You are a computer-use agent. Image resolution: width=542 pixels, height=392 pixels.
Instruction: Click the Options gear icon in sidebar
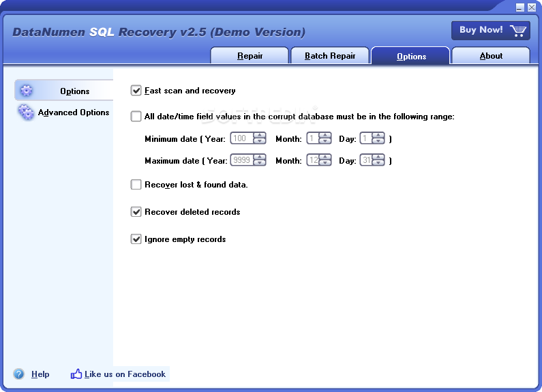click(x=27, y=91)
